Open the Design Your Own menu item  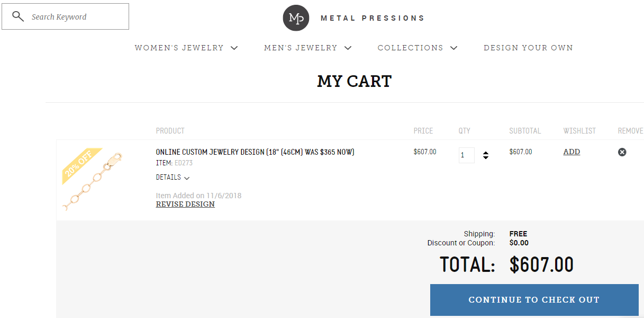(x=528, y=48)
